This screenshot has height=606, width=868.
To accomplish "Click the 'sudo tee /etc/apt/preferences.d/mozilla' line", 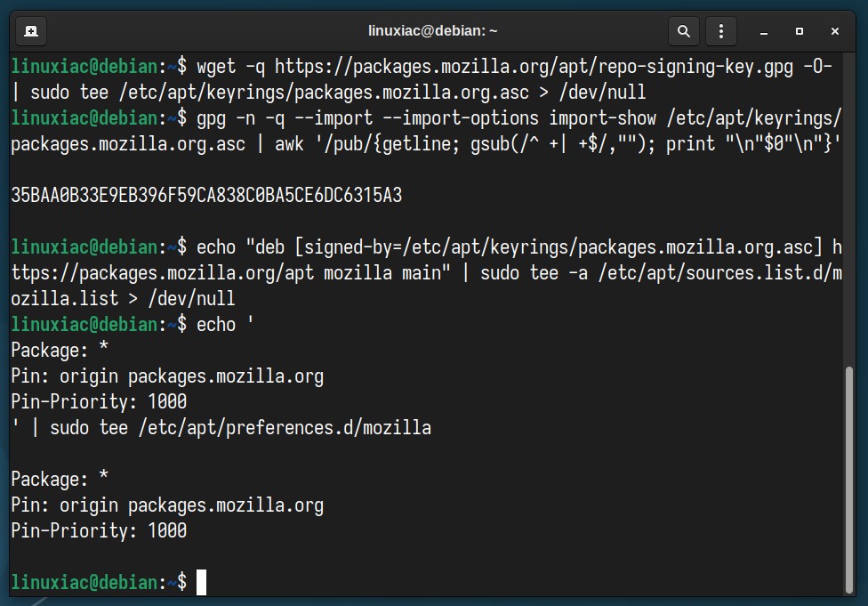I will (x=221, y=428).
